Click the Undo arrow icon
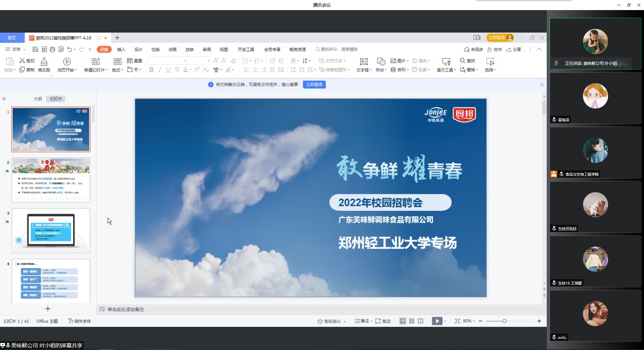This screenshot has width=644, height=350. point(69,49)
